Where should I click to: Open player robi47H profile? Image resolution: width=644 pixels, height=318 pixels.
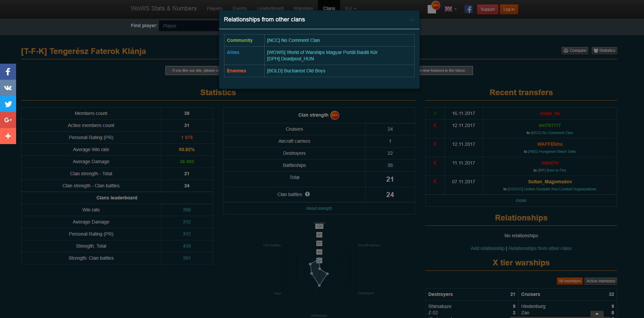tap(550, 163)
